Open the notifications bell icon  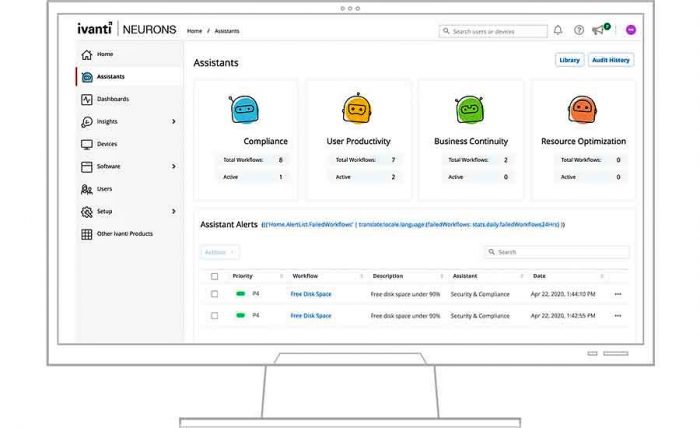tap(558, 30)
